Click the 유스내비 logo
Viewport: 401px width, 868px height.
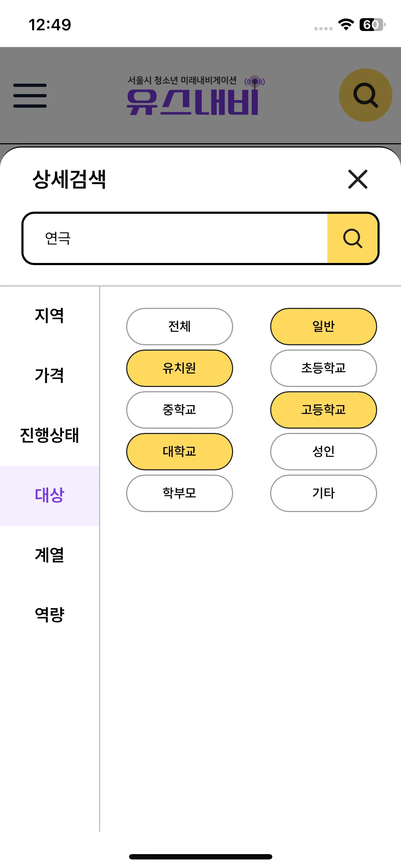pos(196,95)
